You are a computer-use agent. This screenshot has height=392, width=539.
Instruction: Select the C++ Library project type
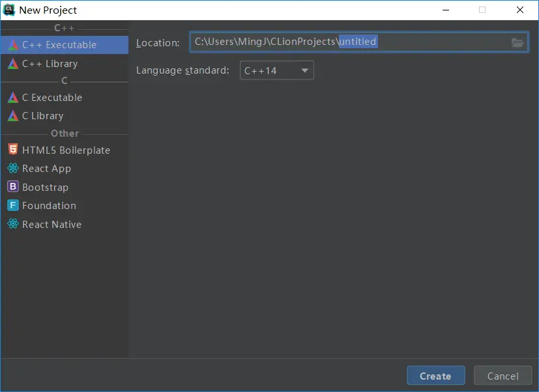(65, 64)
